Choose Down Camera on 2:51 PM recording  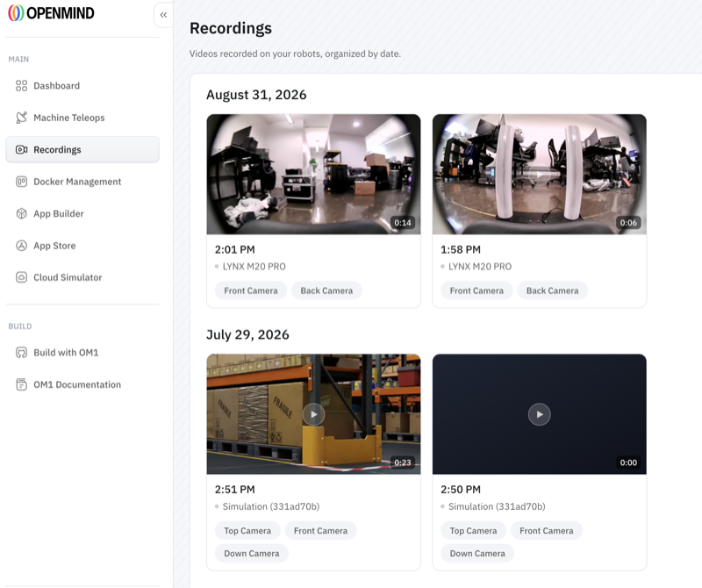252,554
